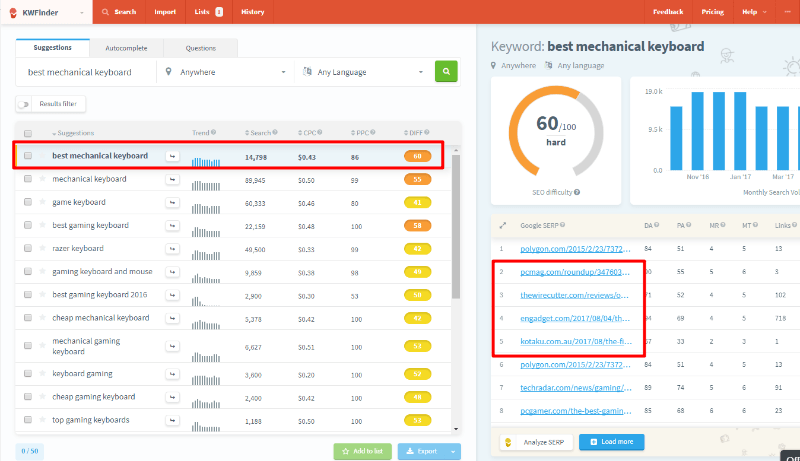
Task: Open the History menu item
Action: click(x=253, y=12)
